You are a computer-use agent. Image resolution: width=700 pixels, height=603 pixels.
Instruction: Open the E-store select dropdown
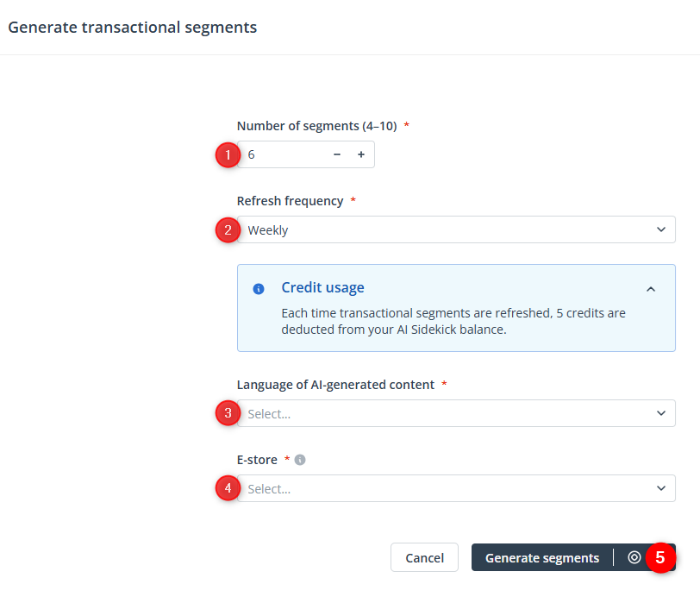pos(456,488)
